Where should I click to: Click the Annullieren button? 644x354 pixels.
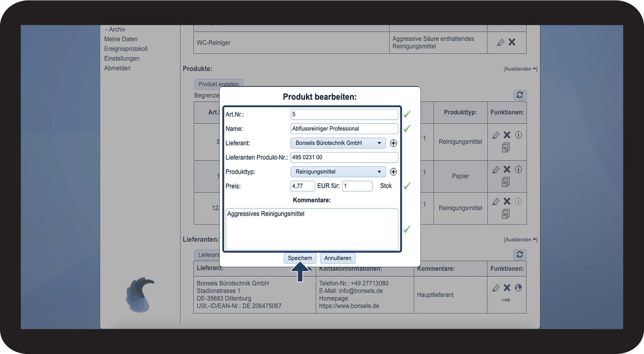337,258
